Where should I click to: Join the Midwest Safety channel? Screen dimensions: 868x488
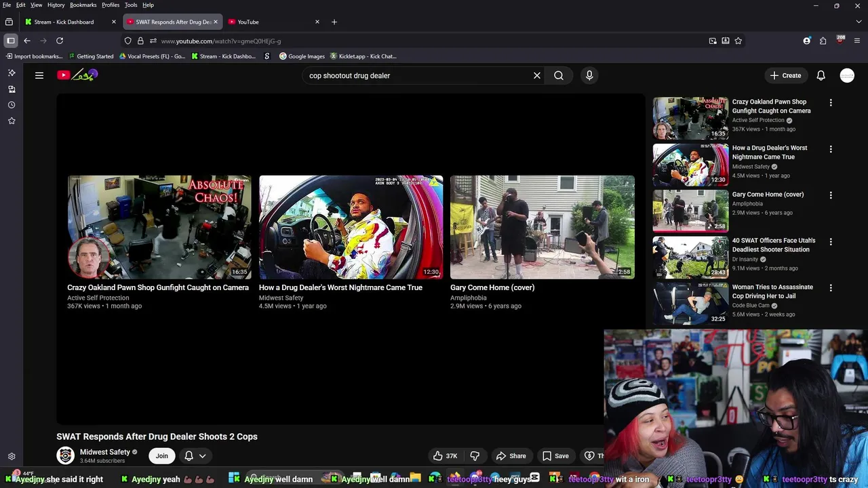[161, 456]
